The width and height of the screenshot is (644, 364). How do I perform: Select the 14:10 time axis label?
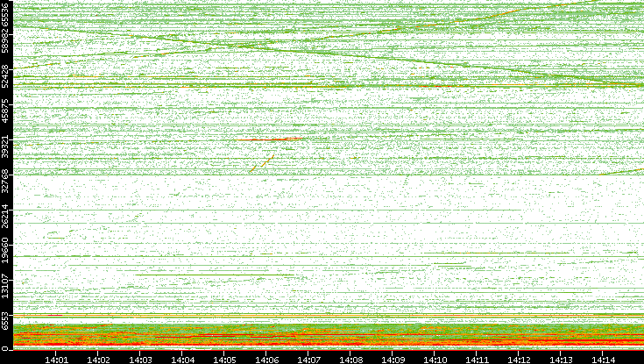(x=435, y=360)
